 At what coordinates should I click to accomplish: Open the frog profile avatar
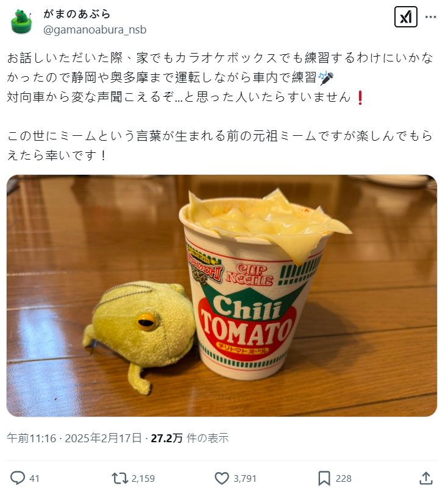[21, 21]
